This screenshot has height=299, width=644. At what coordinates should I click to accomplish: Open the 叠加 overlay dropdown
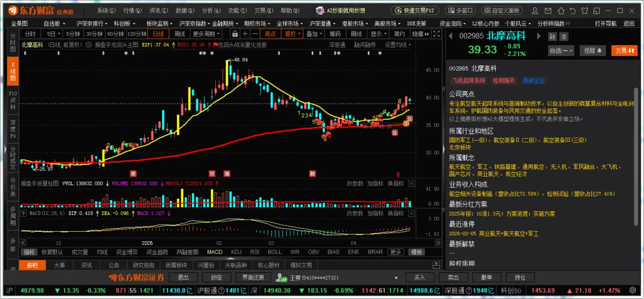[x=315, y=33]
